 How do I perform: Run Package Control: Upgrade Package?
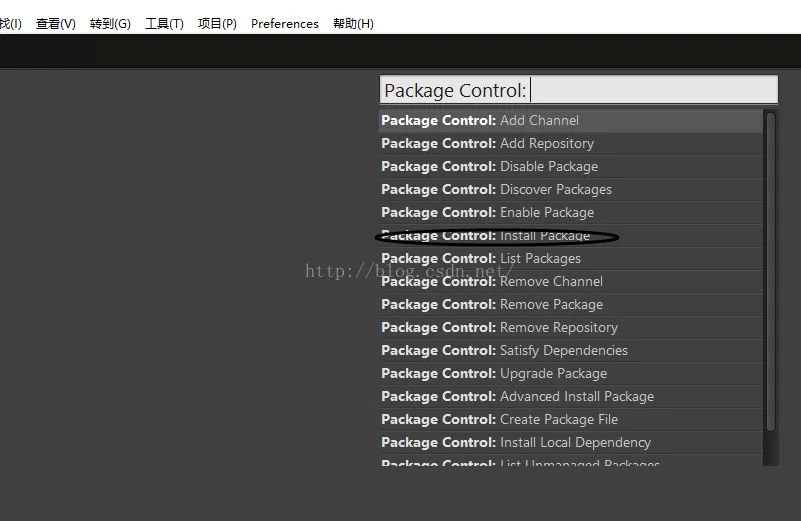pos(570,374)
